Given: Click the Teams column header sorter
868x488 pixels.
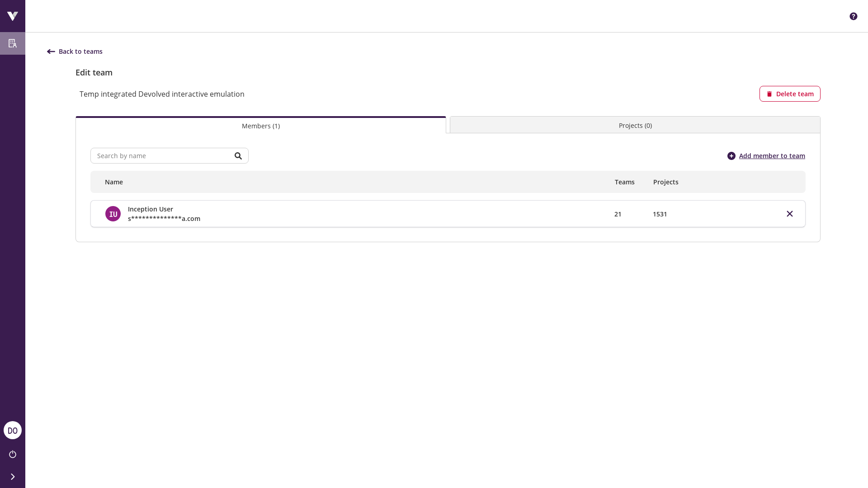Looking at the screenshot, I should pos(625,182).
